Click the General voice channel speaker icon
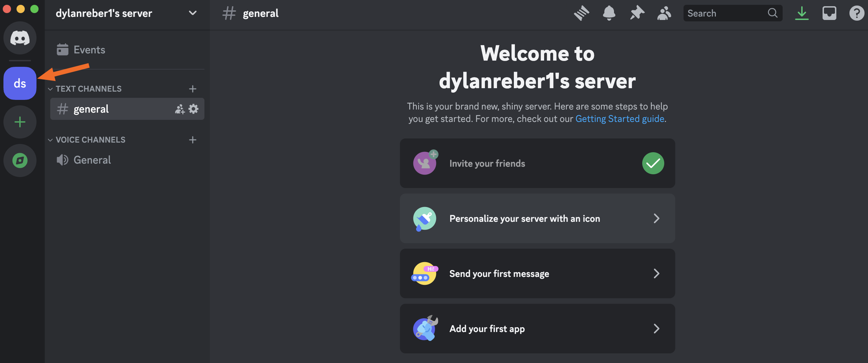Screen dimensions: 868x363 click(62, 160)
